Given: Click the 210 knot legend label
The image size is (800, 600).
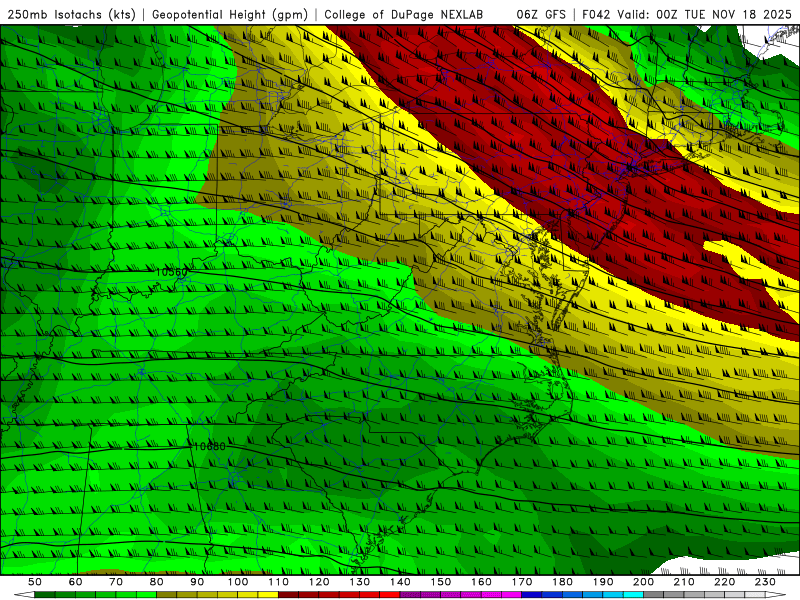Looking at the screenshot, I should 684,582.
